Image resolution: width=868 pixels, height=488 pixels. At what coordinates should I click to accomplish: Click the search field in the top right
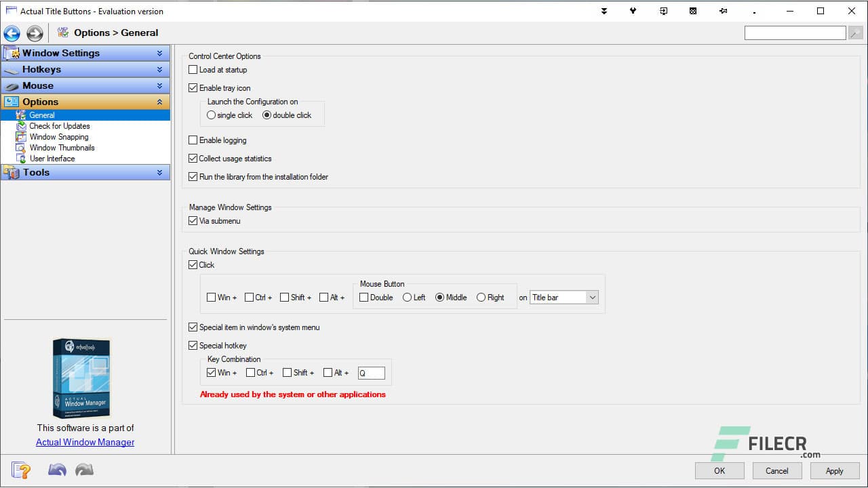coord(795,32)
